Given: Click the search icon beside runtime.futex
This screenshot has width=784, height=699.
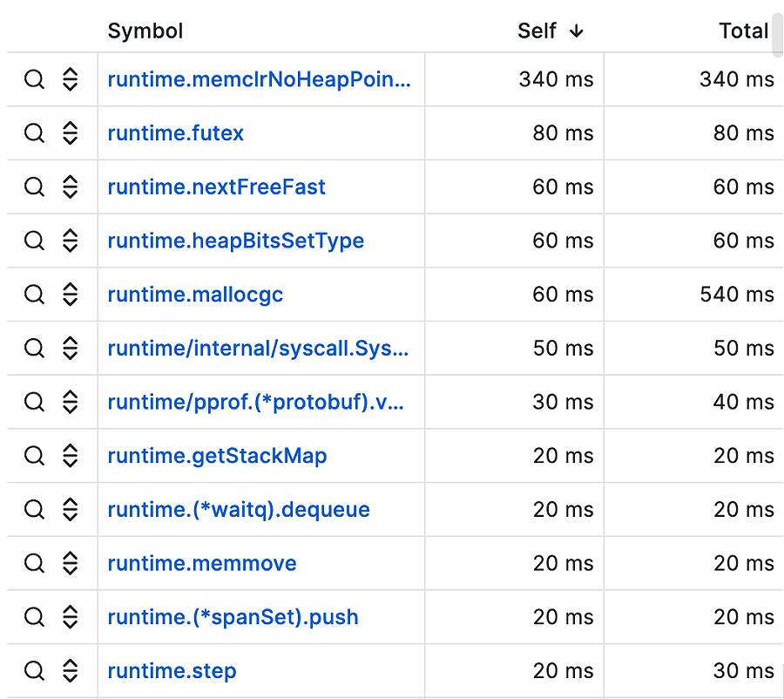Looking at the screenshot, I should 34,133.
